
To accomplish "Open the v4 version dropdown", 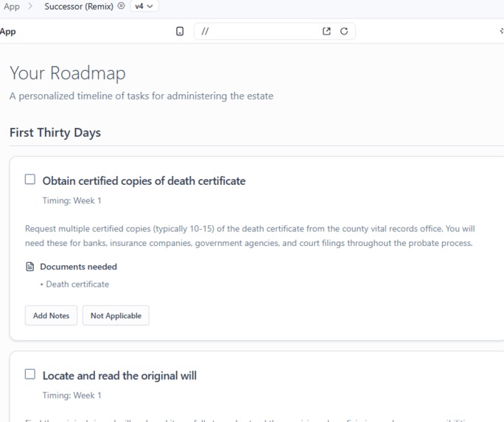I will tap(144, 6).
